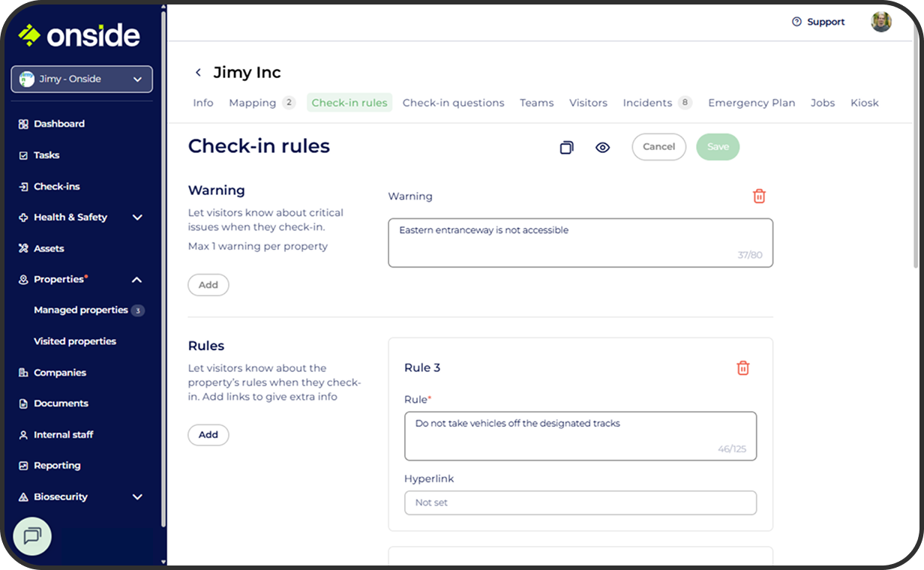Viewport: 924px width, 570px height.
Task: Click the copy rules icon
Action: click(567, 148)
